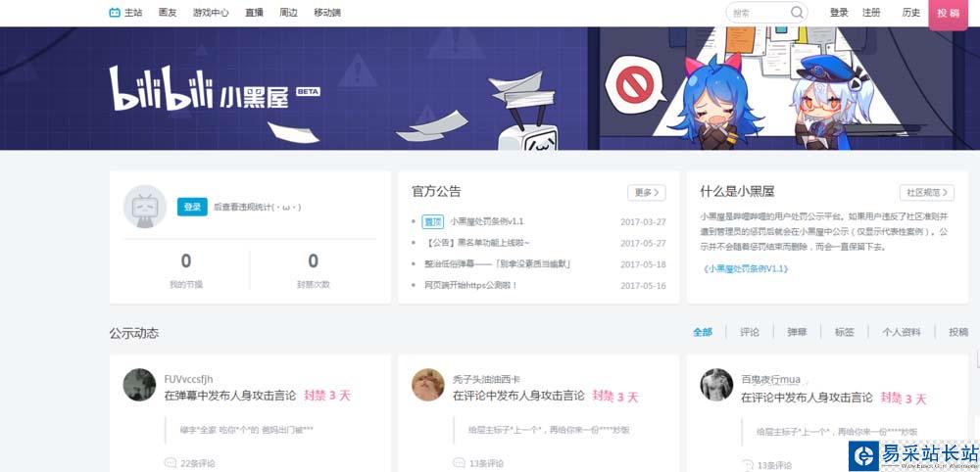
Task: Open 秃子头油油西卡 user avatar
Action: pos(428,385)
